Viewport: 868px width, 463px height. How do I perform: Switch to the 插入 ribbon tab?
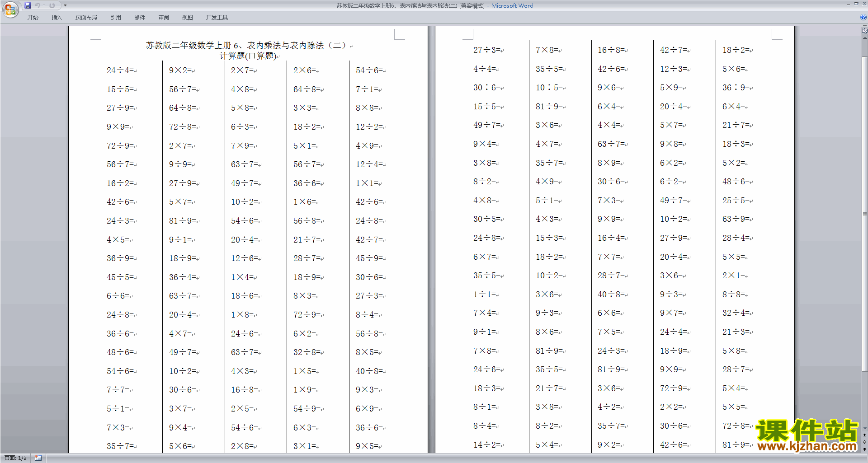tap(57, 18)
